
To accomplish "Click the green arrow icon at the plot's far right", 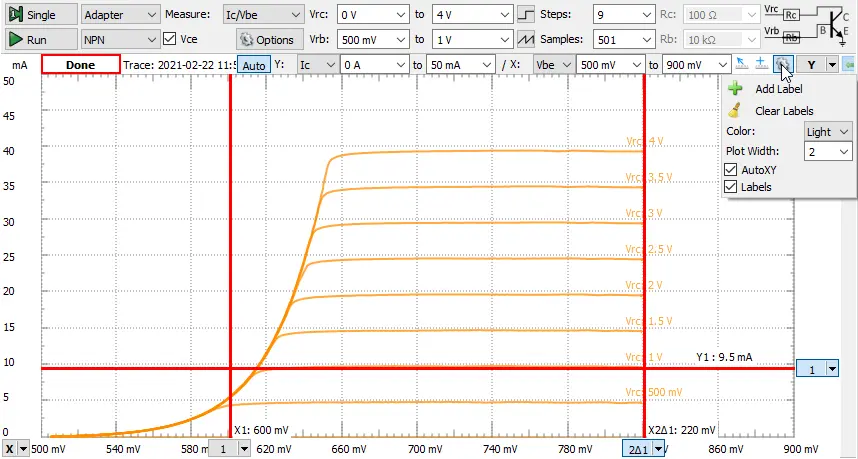I will [850, 65].
